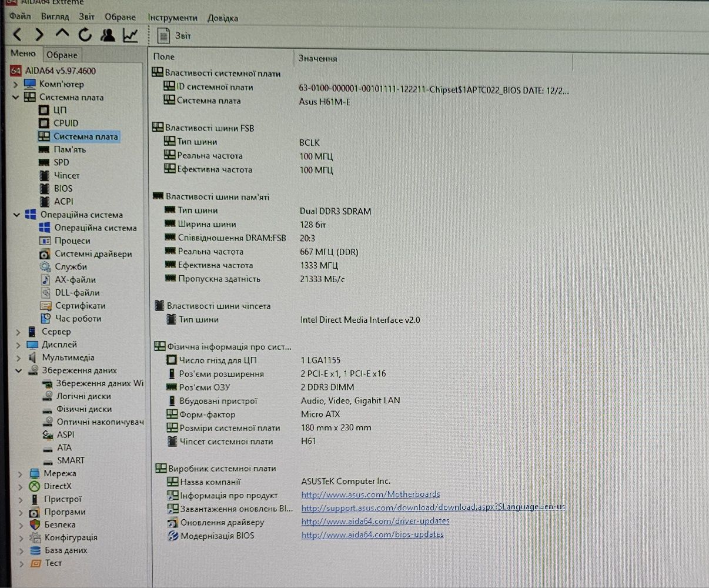Open Сертифікати icon
Viewport: 709px width, 588px height.
coord(45,306)
